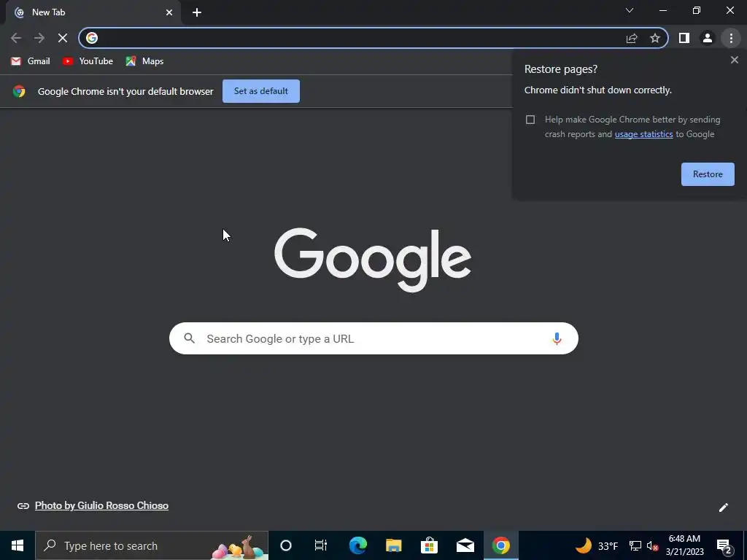This screenshot has width=747, height=560.
Task: Customize this page with pencil icon
Action: [x=723, y=507]
